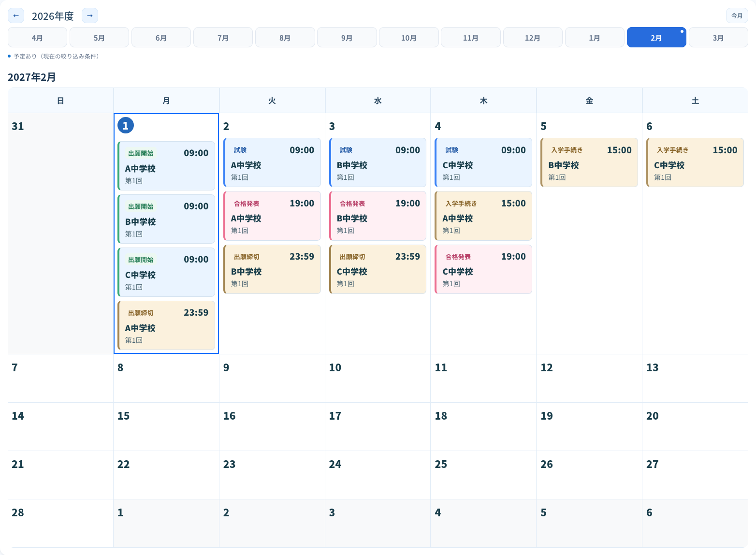Open B中学校 入学手続き event on Friday
This screenshot has height=555, width=756.
click(589, 162)
